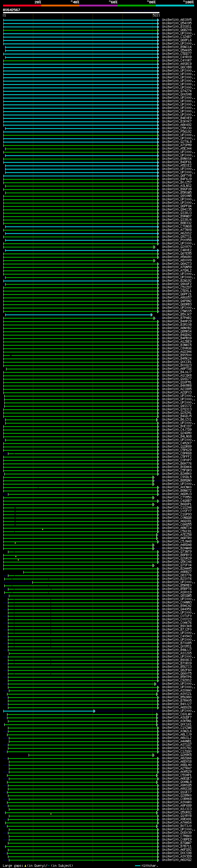Click the UniRef100_Q6PF21 label
The height and width of the screenshot is (868, 197).
point(177,294)
